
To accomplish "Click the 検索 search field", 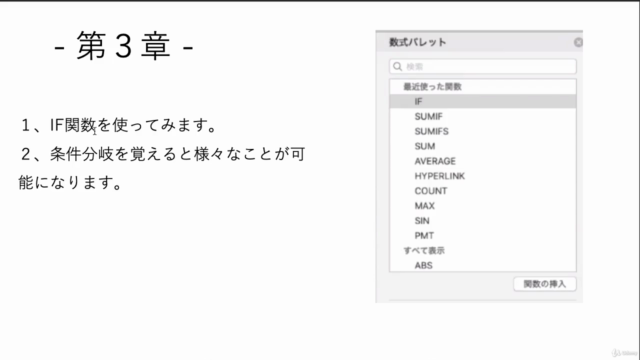I will [x=483, y=67].
